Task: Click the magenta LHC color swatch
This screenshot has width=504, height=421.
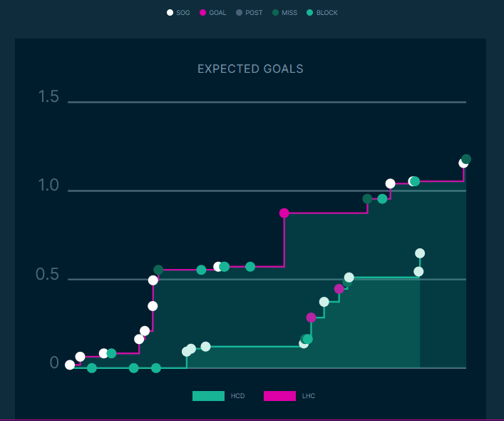Action: pos(279,396)
